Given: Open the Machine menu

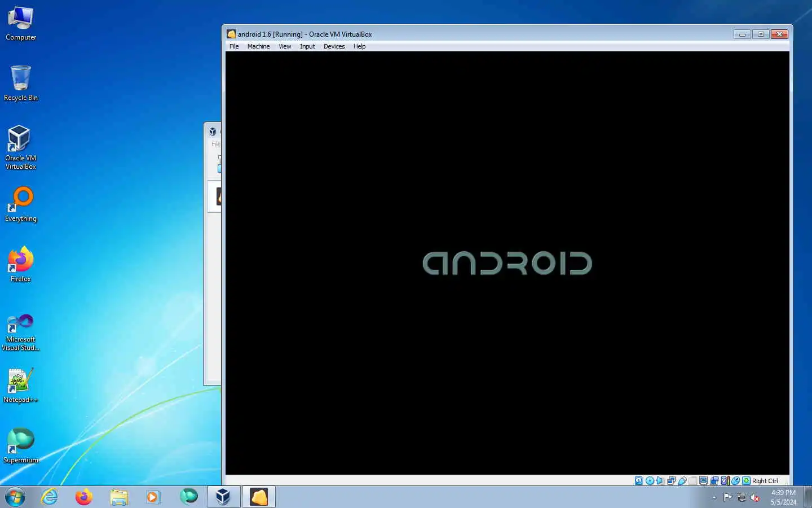Looking at the screenshot, I should [x=258, y=46].
